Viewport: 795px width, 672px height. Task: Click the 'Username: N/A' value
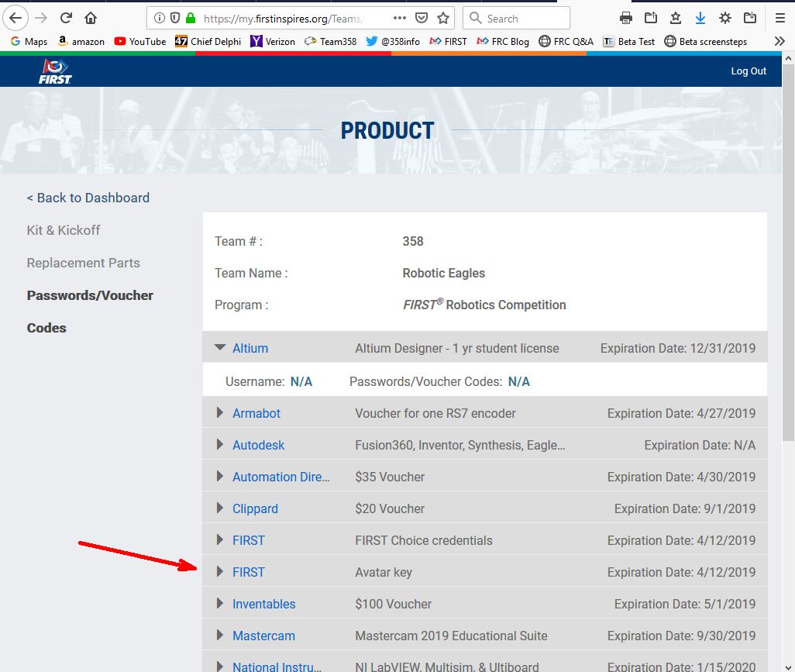pos(301,382)
